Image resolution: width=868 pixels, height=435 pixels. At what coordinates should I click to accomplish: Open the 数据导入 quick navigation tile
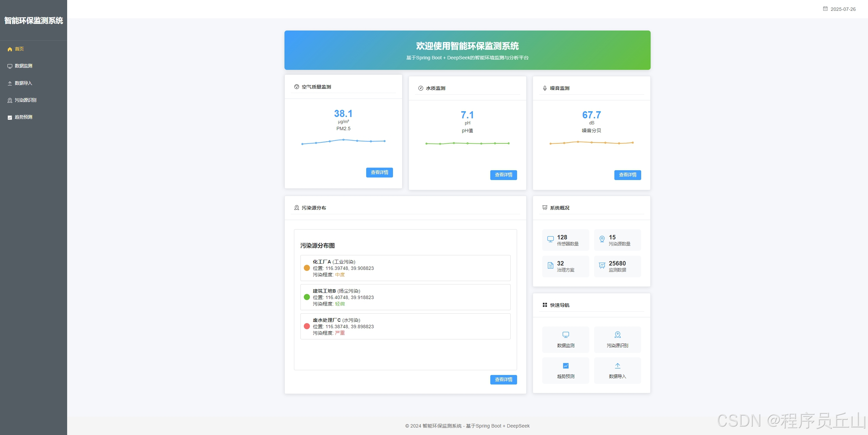617,371
